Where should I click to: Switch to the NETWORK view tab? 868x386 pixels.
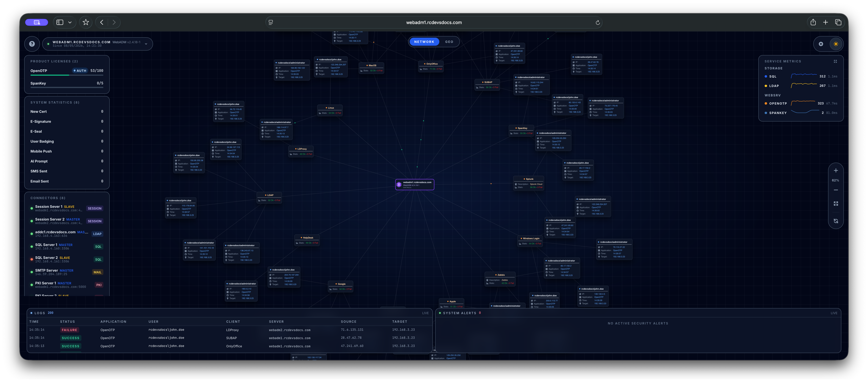click(x=424, y=42)
